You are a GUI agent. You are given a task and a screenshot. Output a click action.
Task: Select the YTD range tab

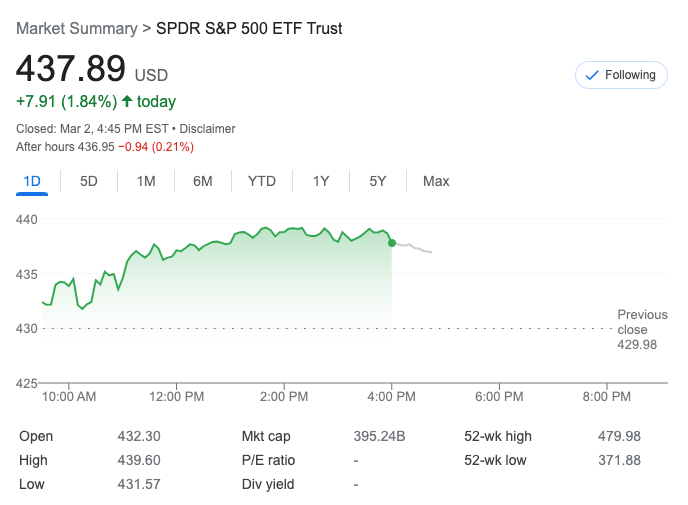click(x=262, y=181)
